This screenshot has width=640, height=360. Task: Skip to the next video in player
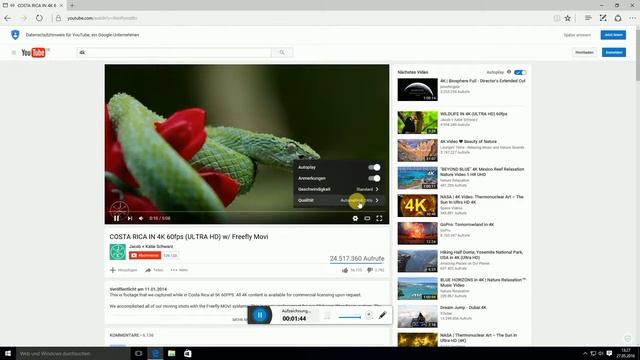(x=130, y=218)
